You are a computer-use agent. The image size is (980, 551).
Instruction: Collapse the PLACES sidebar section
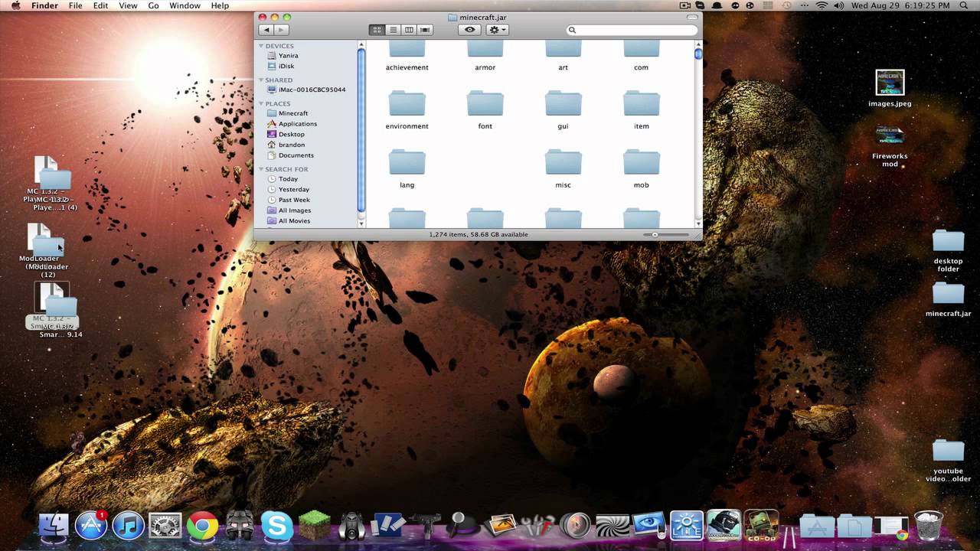(261, 103)
